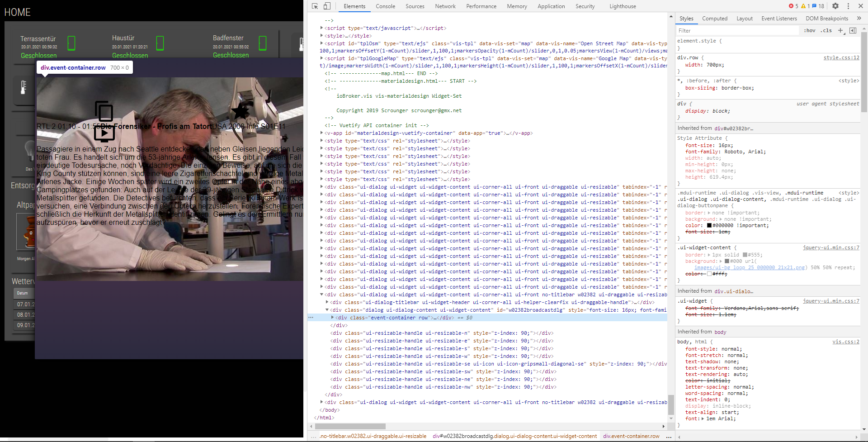Click the yellow warning count indicator

pos(805,6)
